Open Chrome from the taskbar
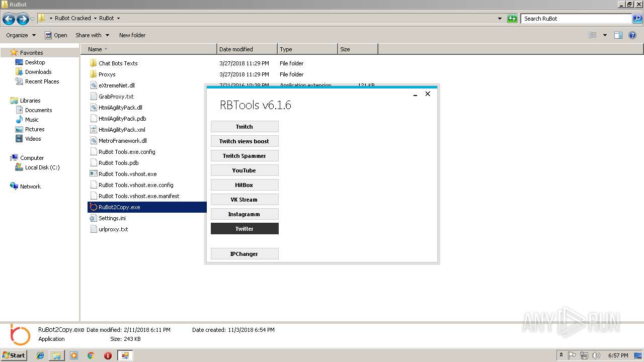This screenshot has height=362, width=644. [91, 355]
